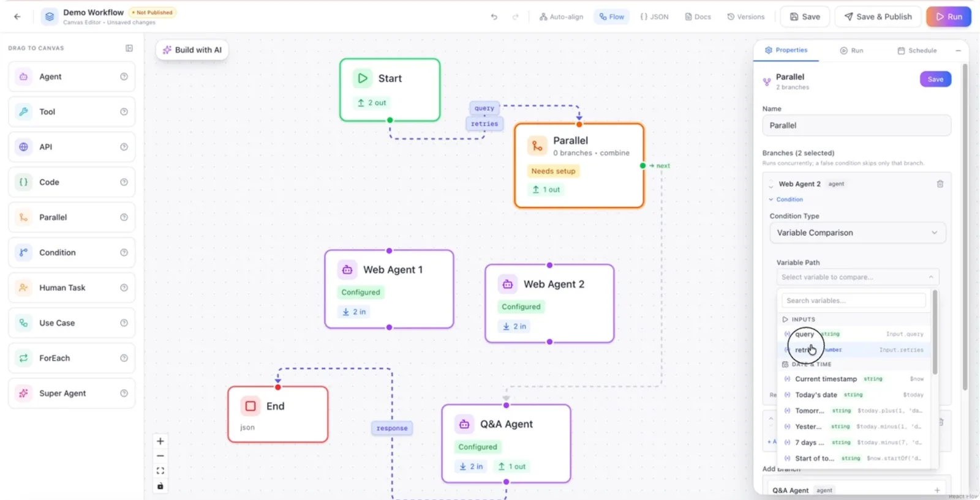Fit the workflow to view
The image size is (980, 500).
coord(160,471)
